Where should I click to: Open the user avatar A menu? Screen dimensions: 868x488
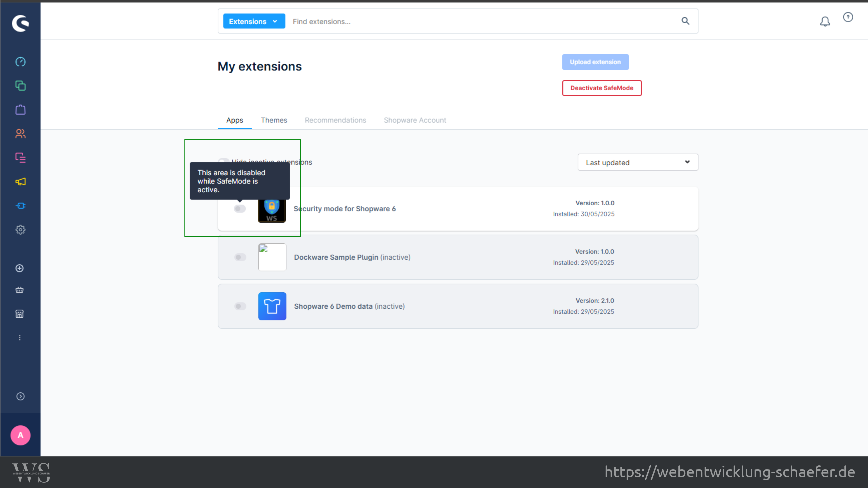(21, 435)
